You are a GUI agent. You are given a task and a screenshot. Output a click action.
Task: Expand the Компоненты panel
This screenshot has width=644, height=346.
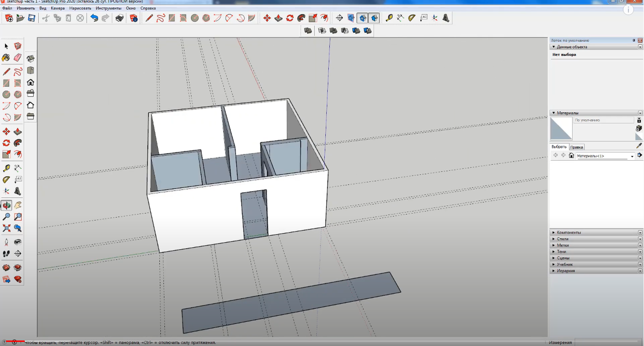click(x=553, y=232)
